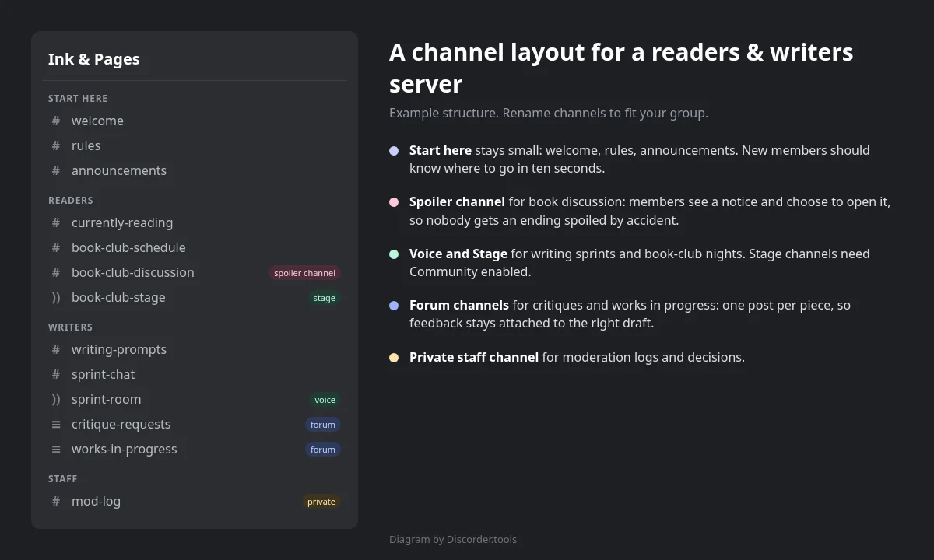Collapse the READERS category
Screen dimensions: 934x560
(71, 201)
